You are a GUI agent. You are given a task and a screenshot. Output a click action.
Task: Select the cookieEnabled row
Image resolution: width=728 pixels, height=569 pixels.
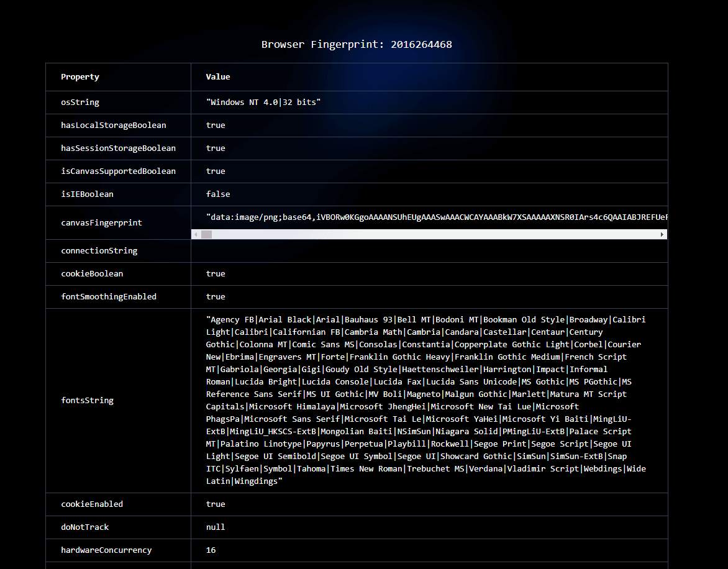coord(93,504)
